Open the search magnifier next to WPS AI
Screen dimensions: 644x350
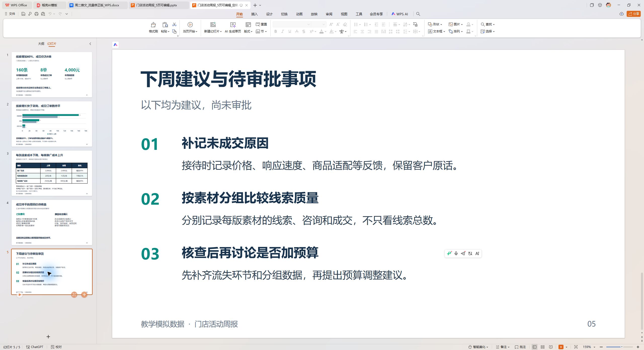418,14
